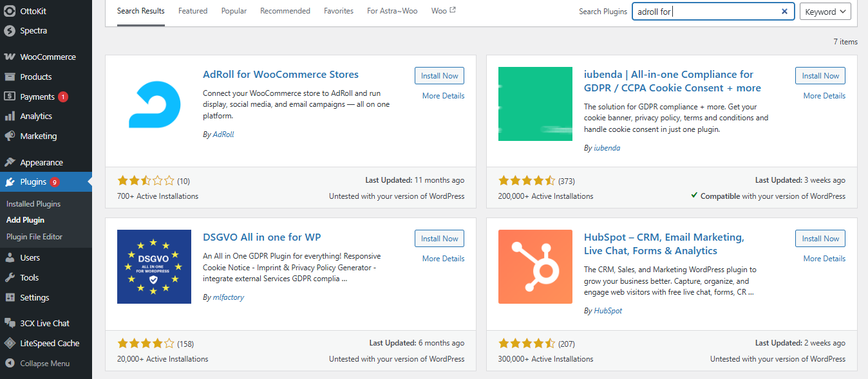Open Tools using the wrench icon
Image resolution: width=868 pixels, height=379 pixels.
click(10, 278)
